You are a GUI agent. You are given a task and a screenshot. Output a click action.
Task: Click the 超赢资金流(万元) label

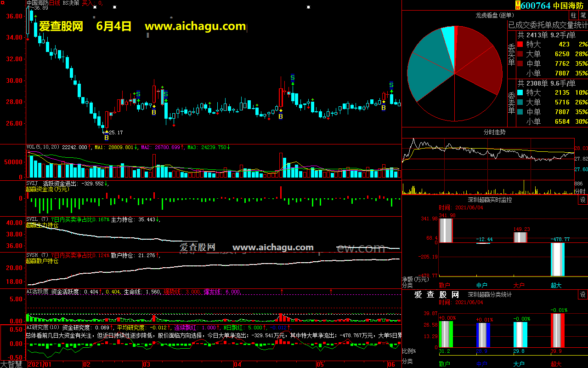[47, 189]
